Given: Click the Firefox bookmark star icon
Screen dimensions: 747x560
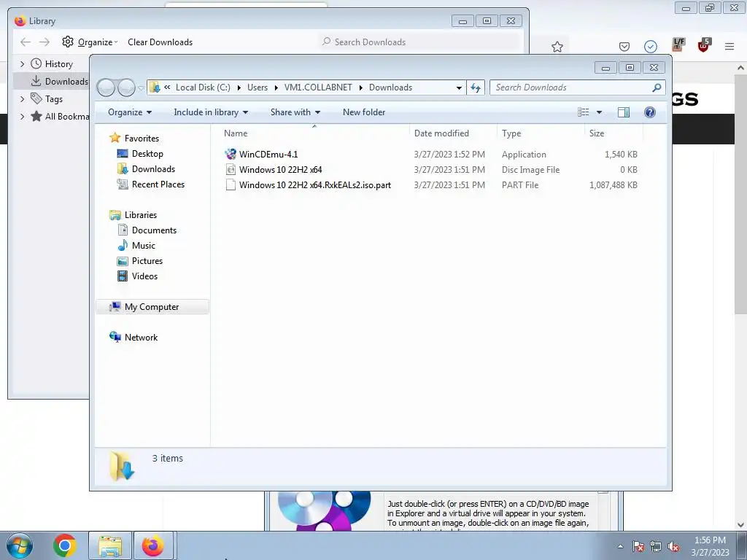Looking at the screenshot, I should pyautogui.click(x=557, y=47).
